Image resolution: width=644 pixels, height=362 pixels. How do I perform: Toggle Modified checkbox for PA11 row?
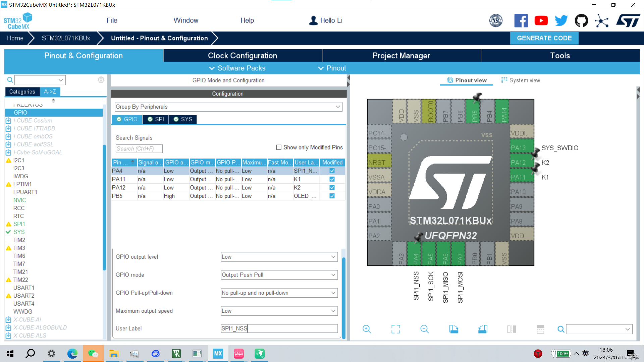[332, 179]
